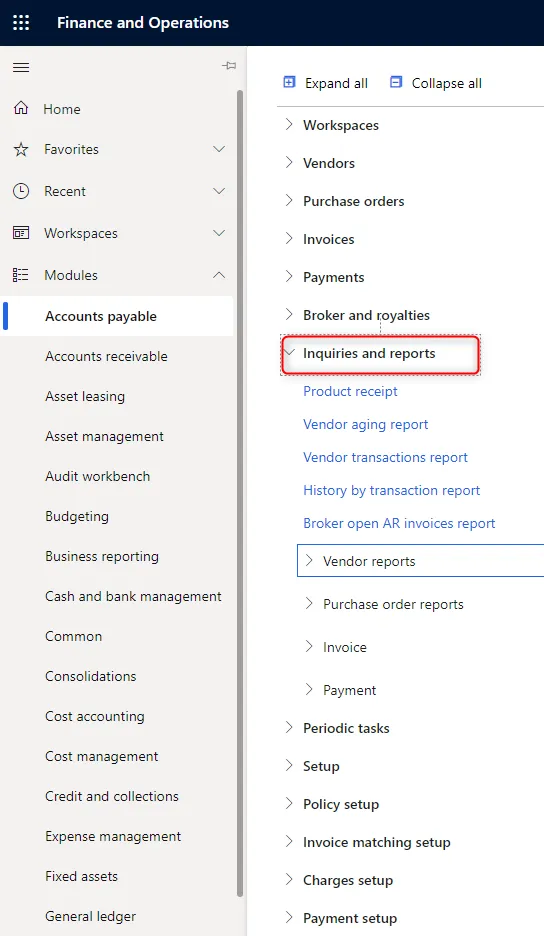This screenshot has height=936, width=544.
Task: Expand Broker and royalties group
Action: [x=290, y=315]
